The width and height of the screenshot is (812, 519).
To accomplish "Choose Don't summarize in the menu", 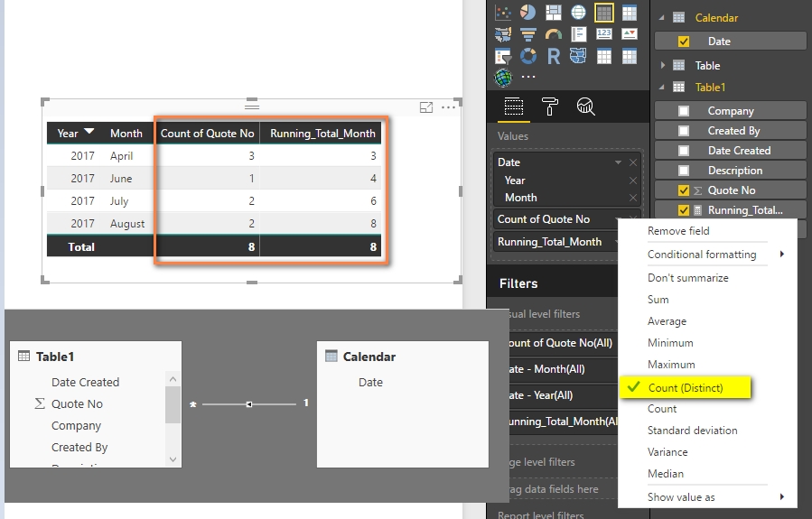I will (x=687, y=278).
